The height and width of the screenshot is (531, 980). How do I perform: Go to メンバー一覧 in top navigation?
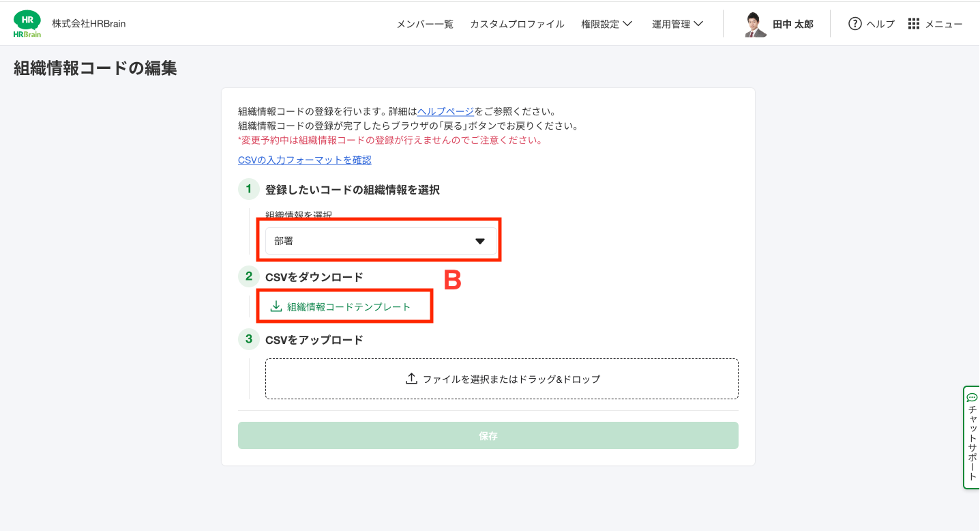425,24
